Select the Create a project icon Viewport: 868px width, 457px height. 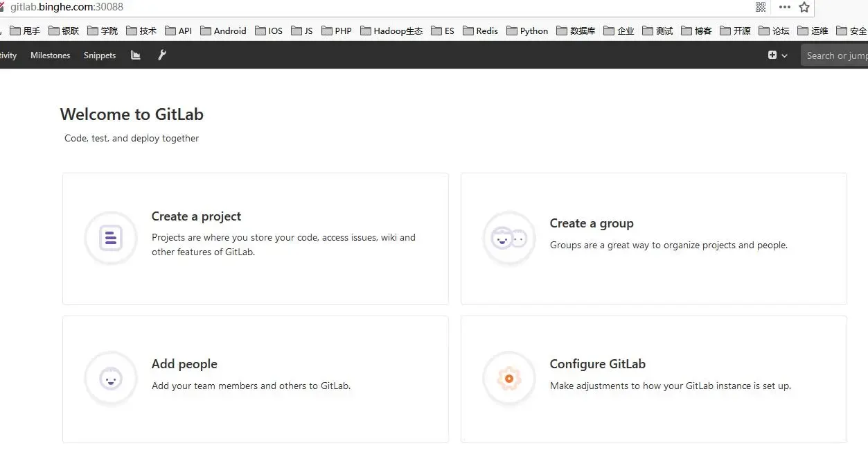click(x=110, y=238)
